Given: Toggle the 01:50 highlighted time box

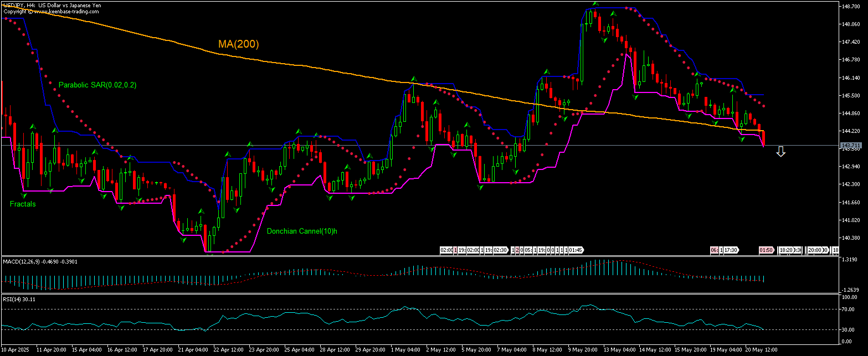Looking at the screenshot, I should click(766, 250).
